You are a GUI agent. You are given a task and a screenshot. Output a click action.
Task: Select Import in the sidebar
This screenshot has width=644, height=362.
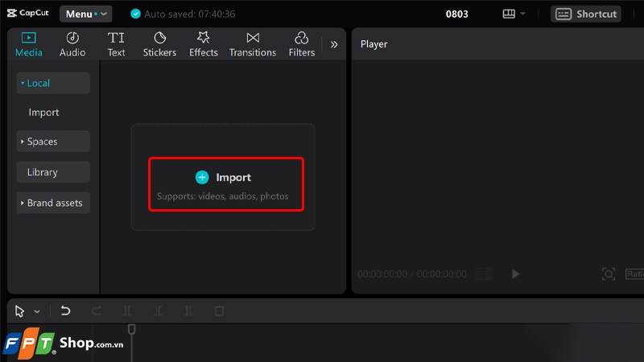(x=43, y=113)
